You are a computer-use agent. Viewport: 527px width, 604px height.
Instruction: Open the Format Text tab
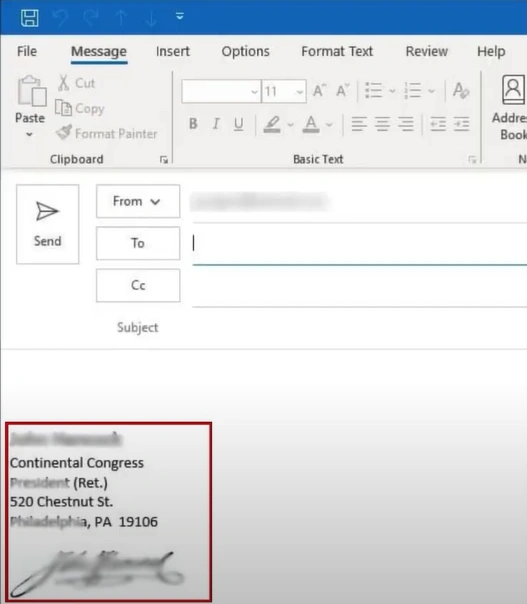pyautogui.click(x=337, y=51)
